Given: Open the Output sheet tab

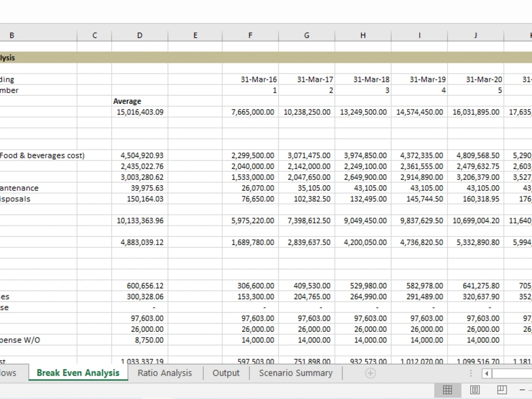Looking at the screenshot, I should 226,373.
